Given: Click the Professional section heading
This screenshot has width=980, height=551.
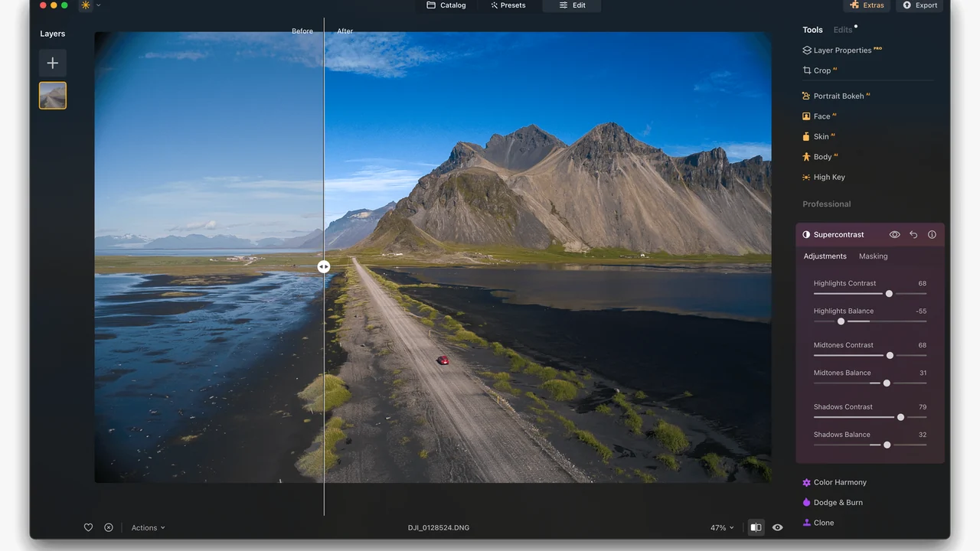Looking at the screenshot, I should [826, 204].
